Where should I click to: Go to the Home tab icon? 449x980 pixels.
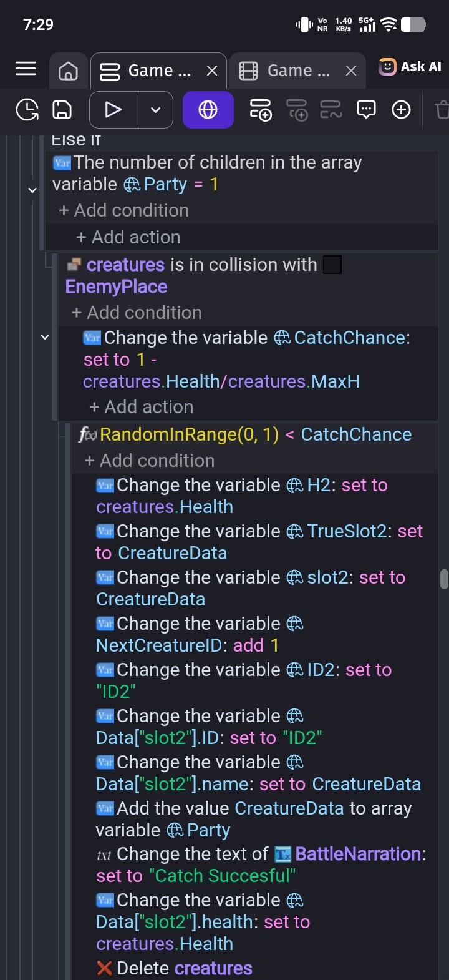[x=68, y=71]
